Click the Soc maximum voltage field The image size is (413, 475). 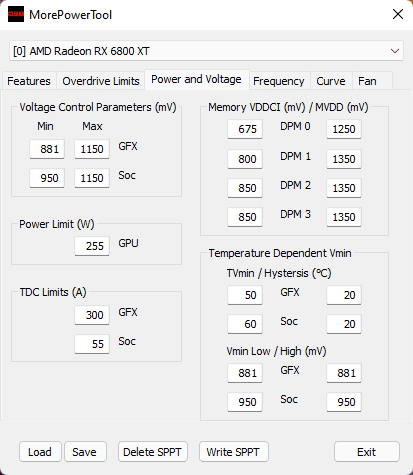(x=92, y=178)
